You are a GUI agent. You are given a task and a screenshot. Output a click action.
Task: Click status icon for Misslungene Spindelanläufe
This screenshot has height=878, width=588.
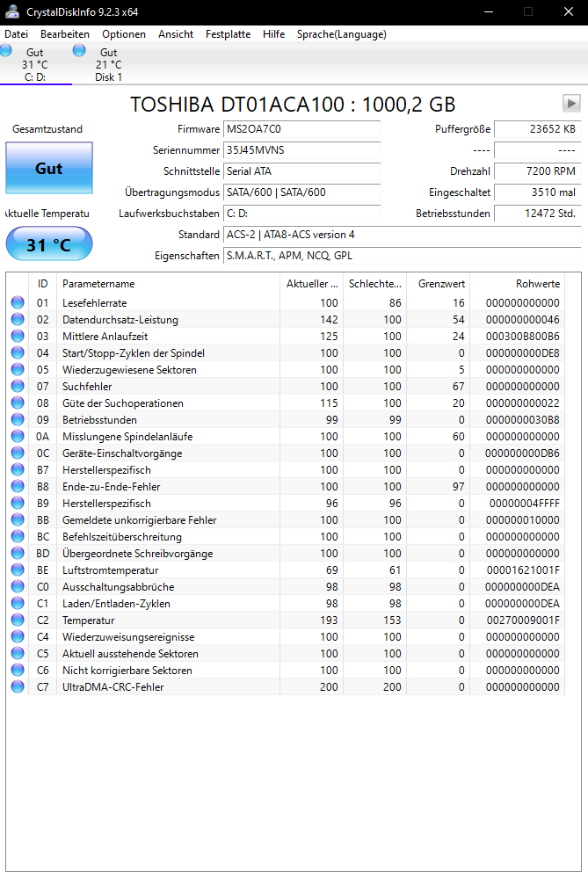click(18, 436)
